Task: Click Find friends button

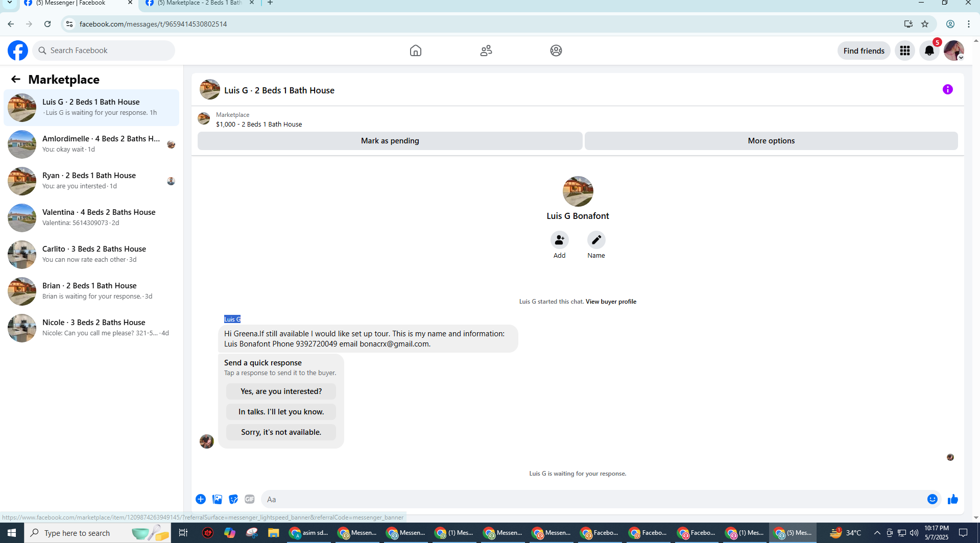Action: (864, 51)
